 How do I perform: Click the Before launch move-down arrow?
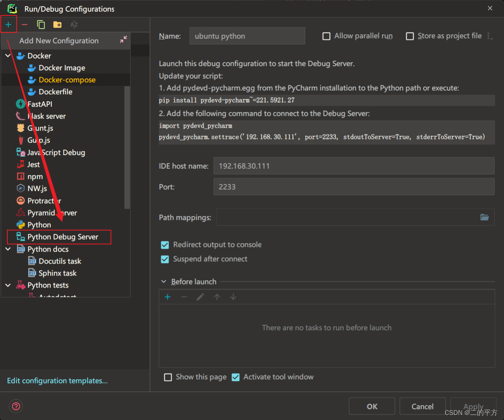point(233,297)
